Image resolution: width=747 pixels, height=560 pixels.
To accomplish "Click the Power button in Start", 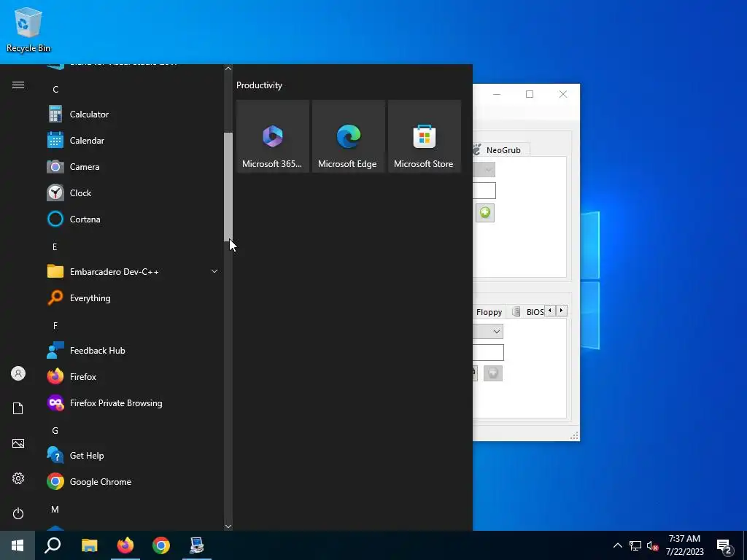I will coord(18,513).
